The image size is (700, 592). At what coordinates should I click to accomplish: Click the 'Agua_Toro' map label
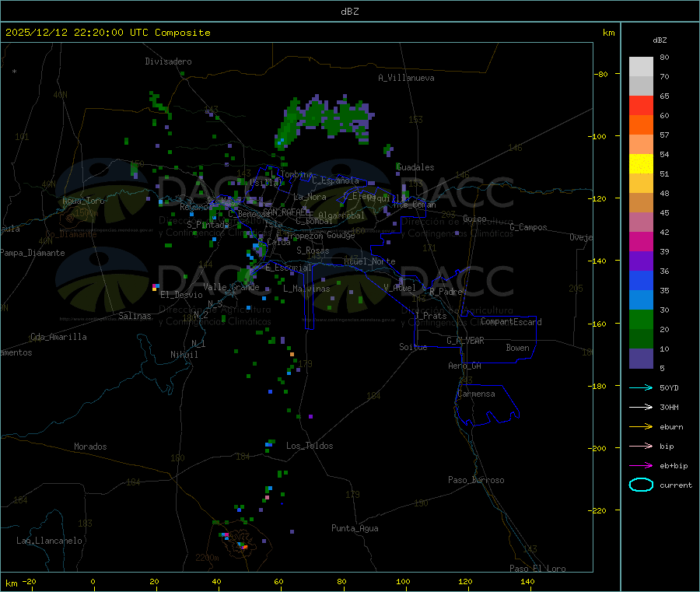(x=83, y=201)
